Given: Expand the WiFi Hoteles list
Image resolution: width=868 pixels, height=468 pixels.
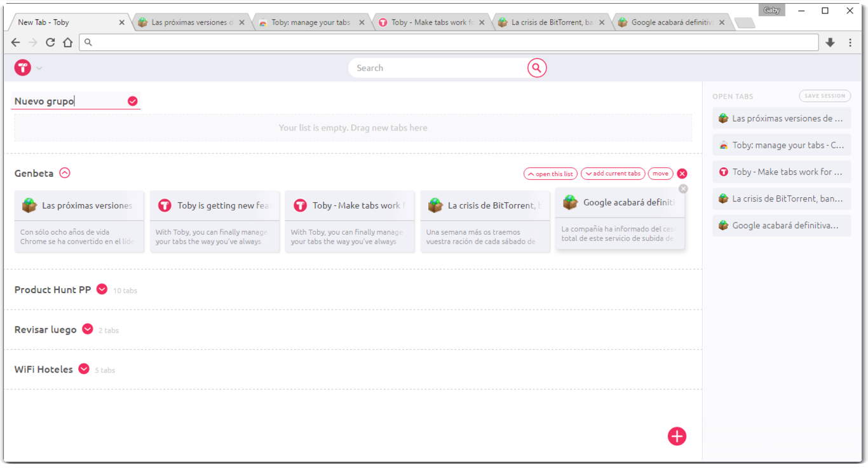Looking at the screenshot, I should 84,369.
